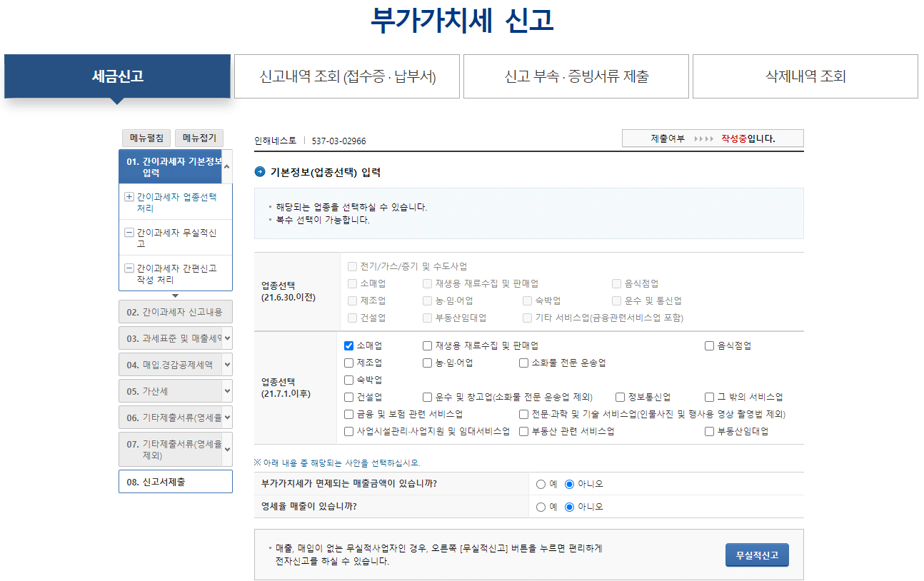924x581 pixels.
Task: Enable the 건설업 option
Action: coord(348,397)
